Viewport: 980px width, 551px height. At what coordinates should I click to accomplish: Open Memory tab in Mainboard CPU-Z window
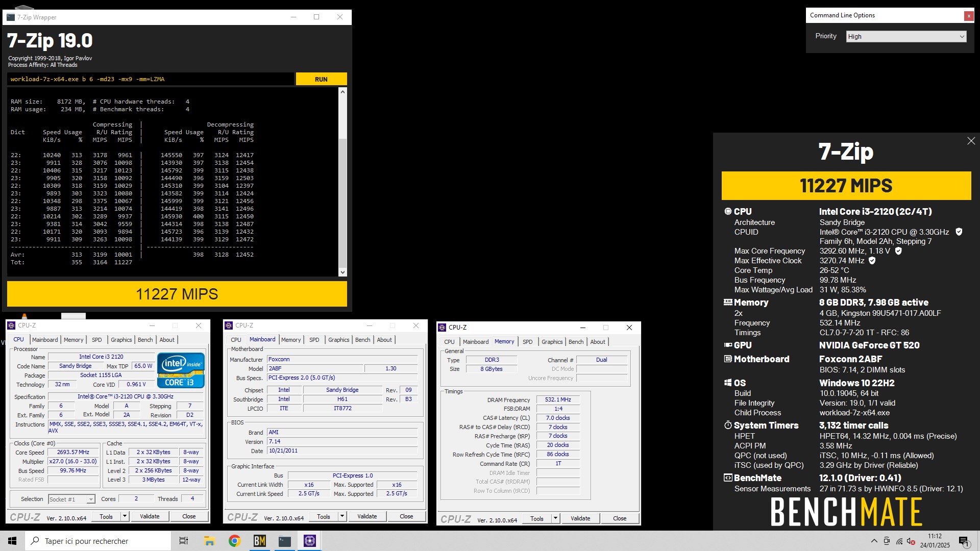point(291,340)
